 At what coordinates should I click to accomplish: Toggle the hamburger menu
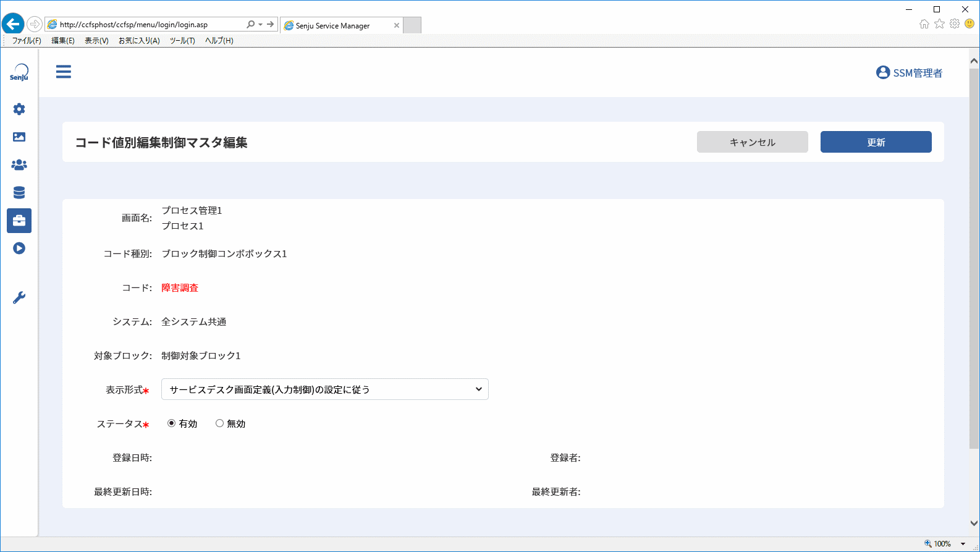pos(64,72)
